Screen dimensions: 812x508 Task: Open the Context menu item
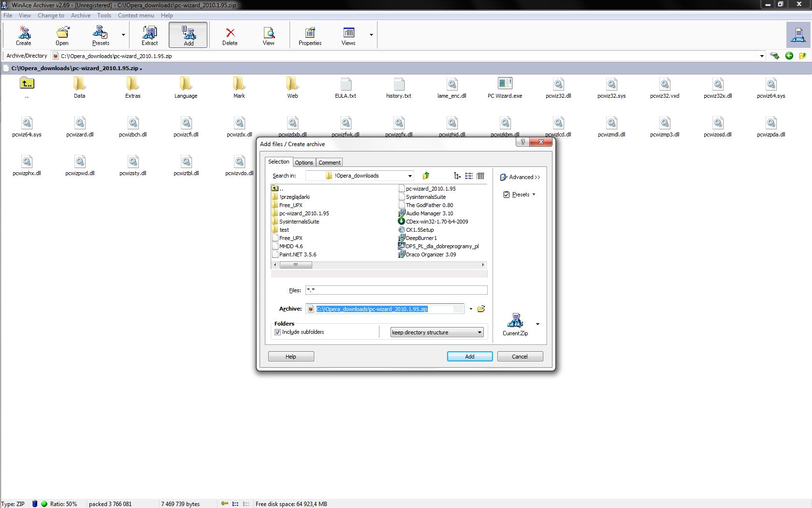point(136,15)
